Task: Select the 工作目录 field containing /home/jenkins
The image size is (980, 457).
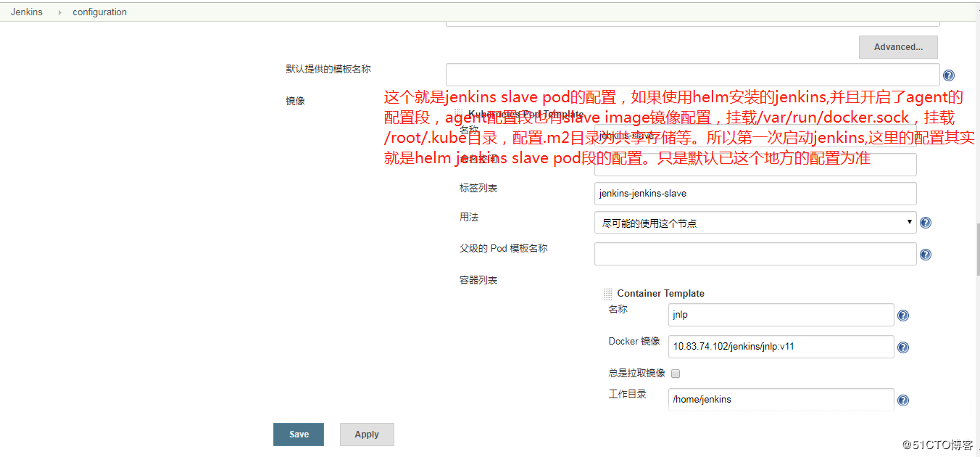Action: (x=781, y=399)
